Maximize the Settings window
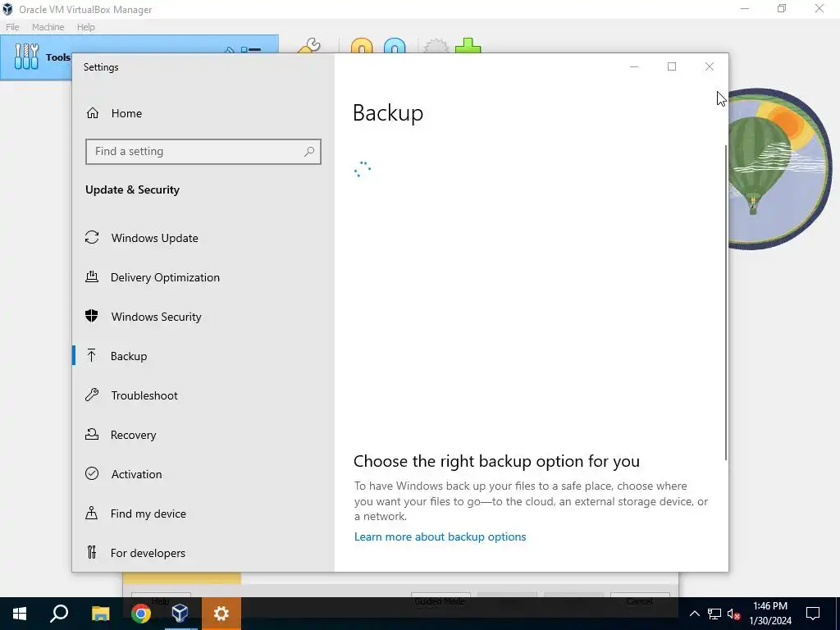 (x=672, y=66)
